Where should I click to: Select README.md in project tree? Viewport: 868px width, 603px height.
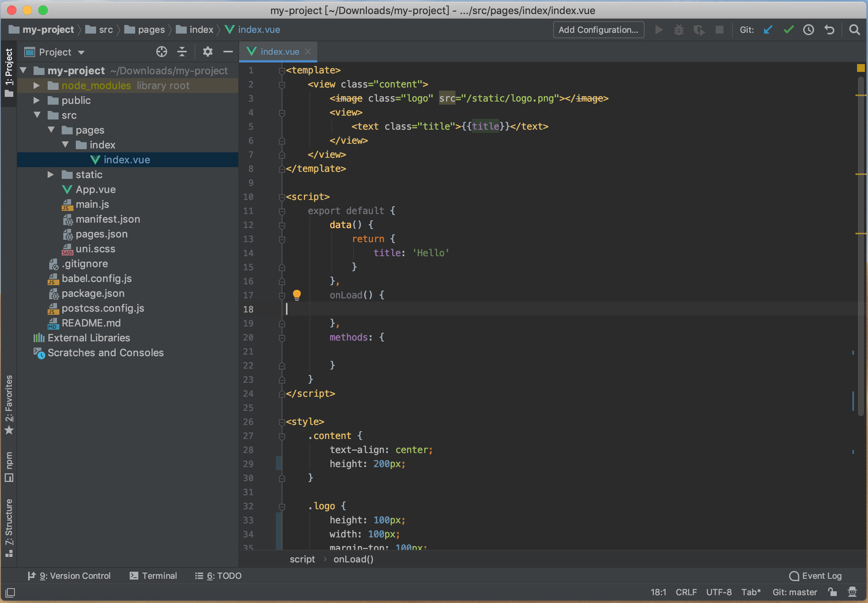coord(91,323)
